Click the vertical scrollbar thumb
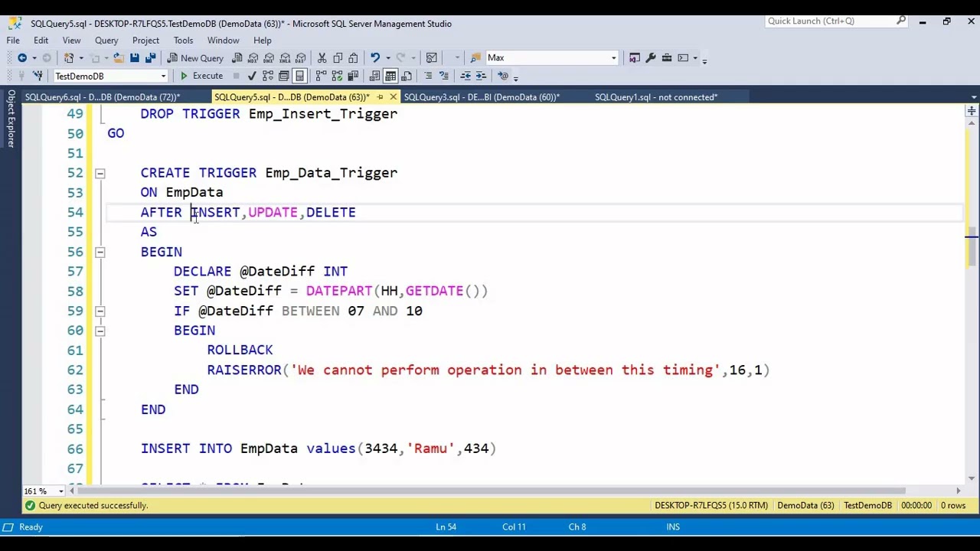 [x=972, y=246]
